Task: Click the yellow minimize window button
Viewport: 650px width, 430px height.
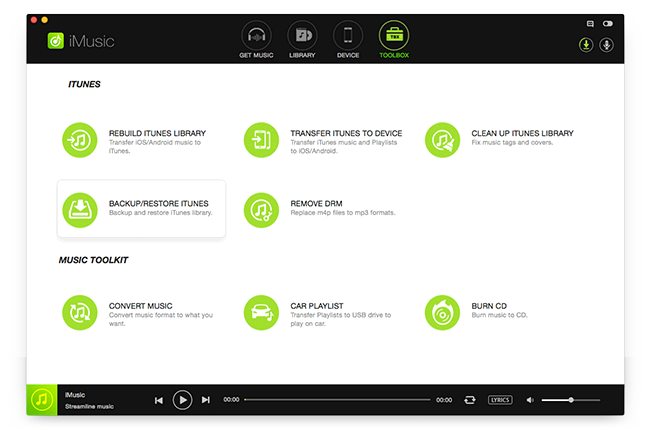Action: [x=44, y=19]
